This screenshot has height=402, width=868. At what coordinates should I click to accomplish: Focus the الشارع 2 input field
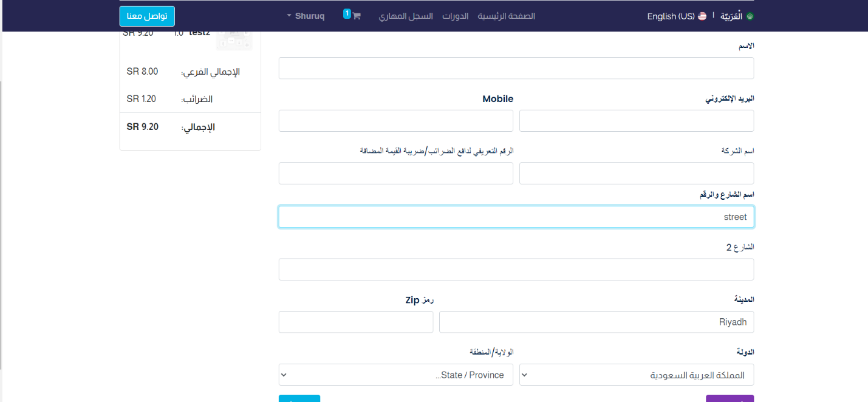(516, 270)
